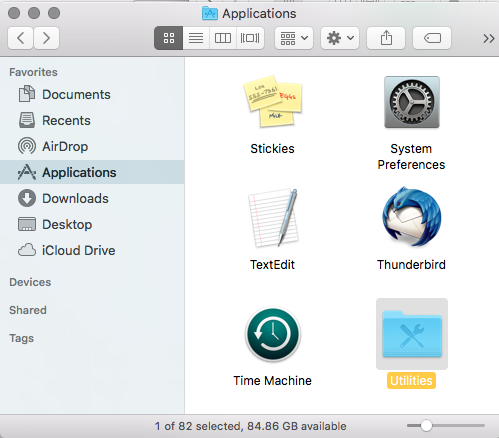499x438 pixels.
Task: Click the AirDrop radar icon
Action: [27, 146]
